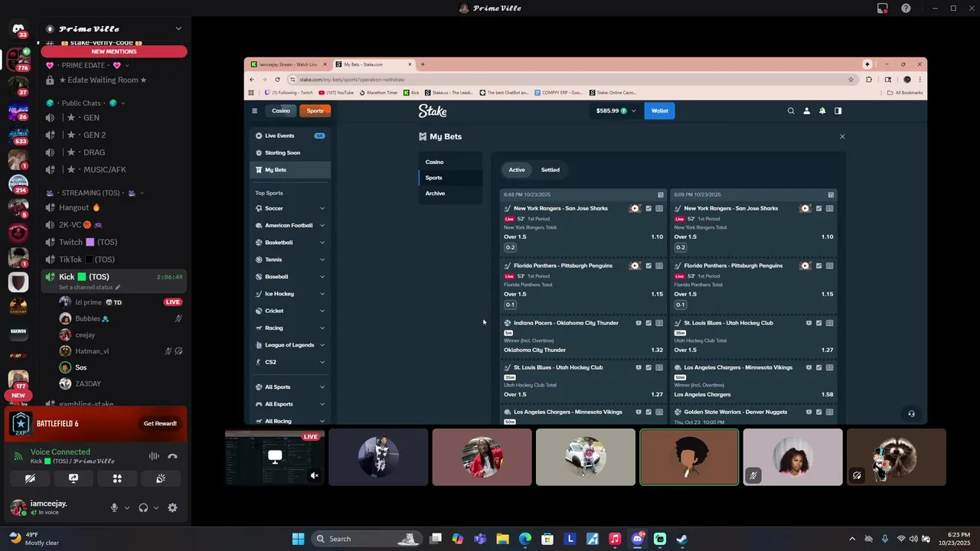Open the Discord soundboard icon

point(161,478)
